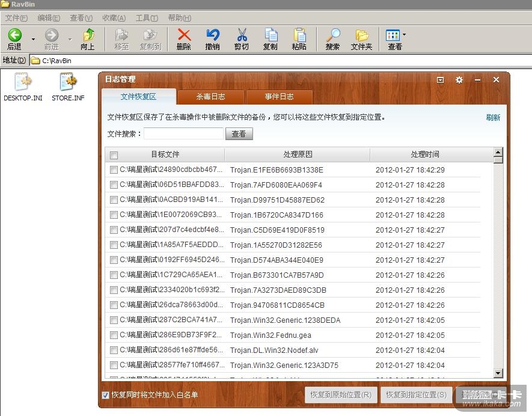Check the row for 1E0072069CB93 file
Viewport: 532px width, 416px height.
[114, 215]
